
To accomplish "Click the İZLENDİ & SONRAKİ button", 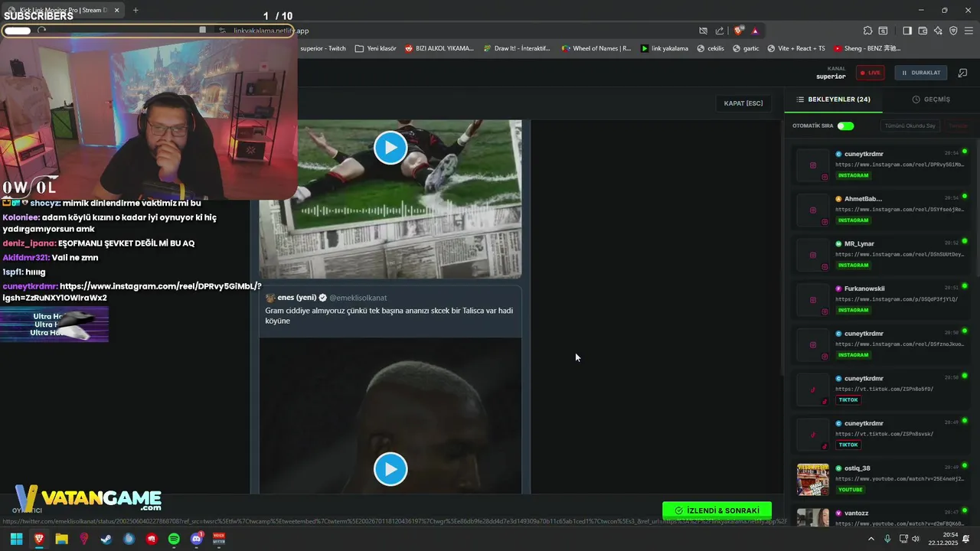I will [x=717, y=510].
